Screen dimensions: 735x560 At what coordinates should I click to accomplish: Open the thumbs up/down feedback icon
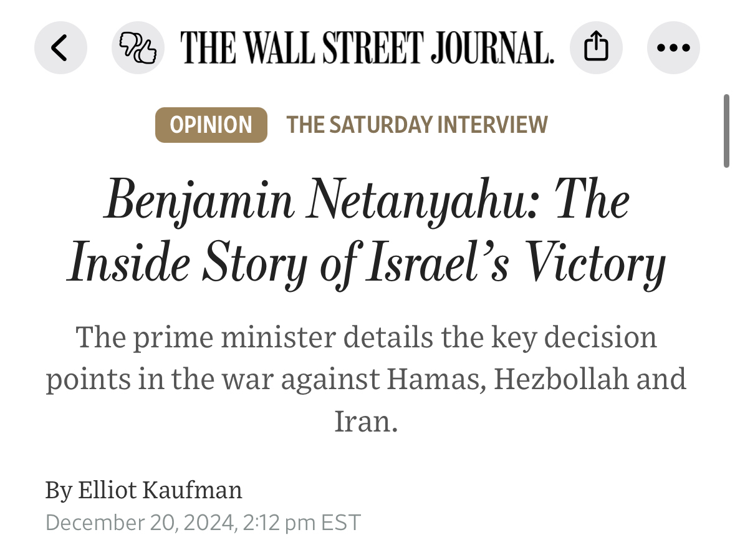(137, 48)
